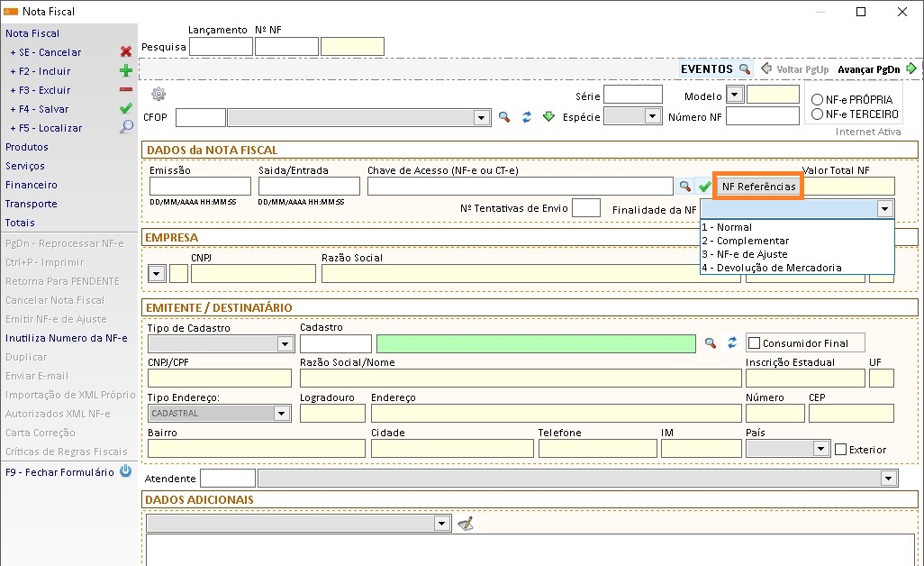Click the red X Cancelar icon
Image resolution: width=924 pixels, height=566 pixels.
[x=126, y=52]
